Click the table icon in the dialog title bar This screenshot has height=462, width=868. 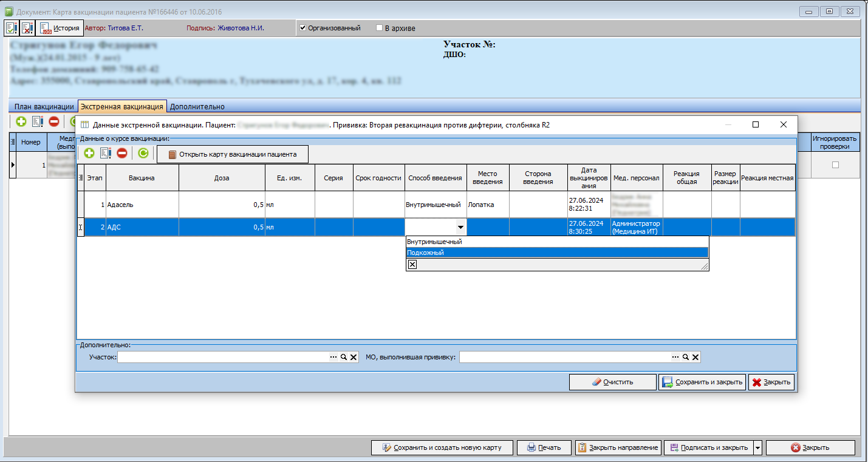[84, 124]
